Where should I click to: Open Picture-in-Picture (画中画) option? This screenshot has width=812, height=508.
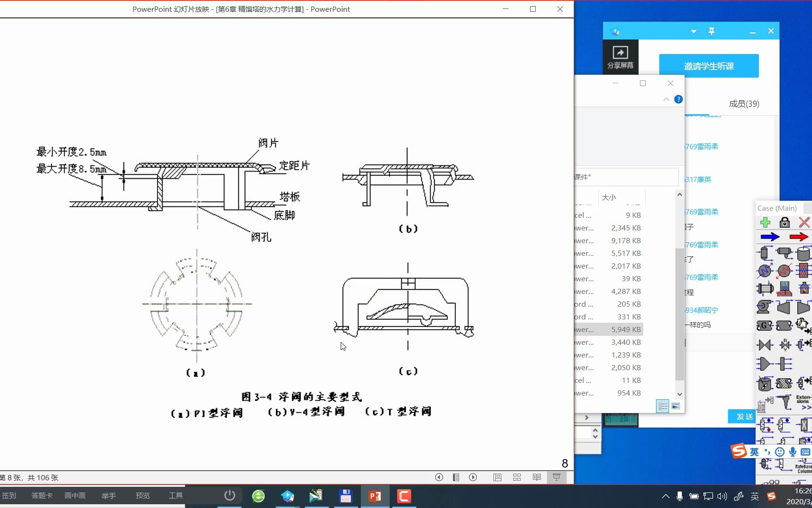pyautogui.click(x=75, y=495)
